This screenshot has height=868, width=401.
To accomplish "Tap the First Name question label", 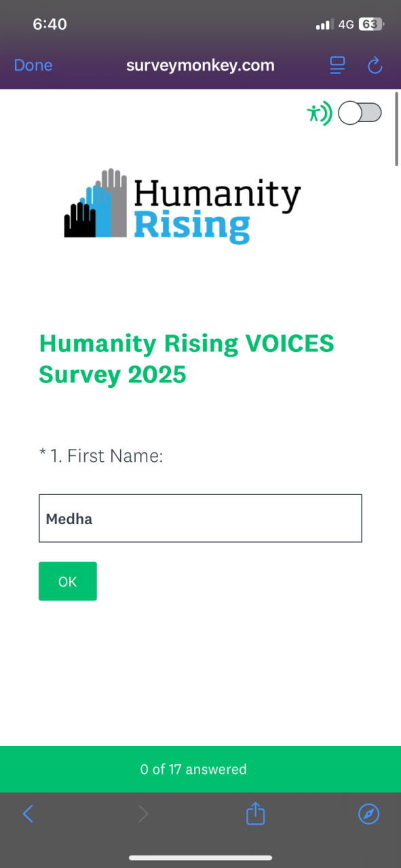I will coord(101,456).
